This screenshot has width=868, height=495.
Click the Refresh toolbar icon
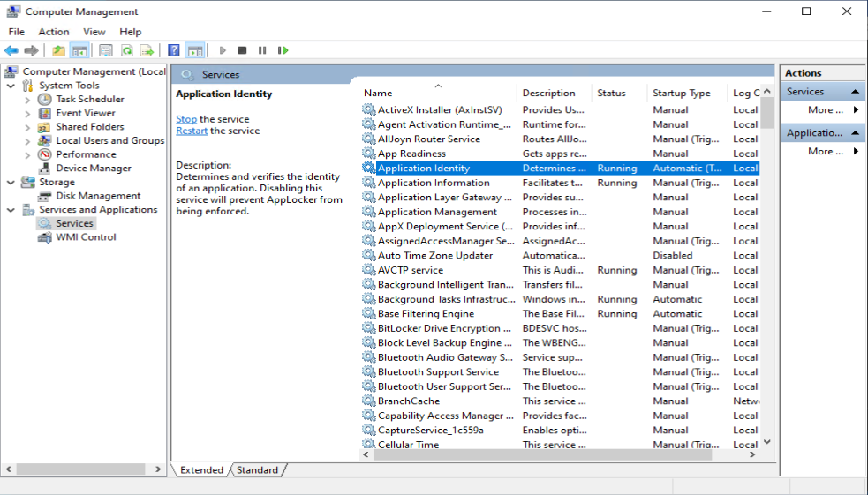point(126,51)
